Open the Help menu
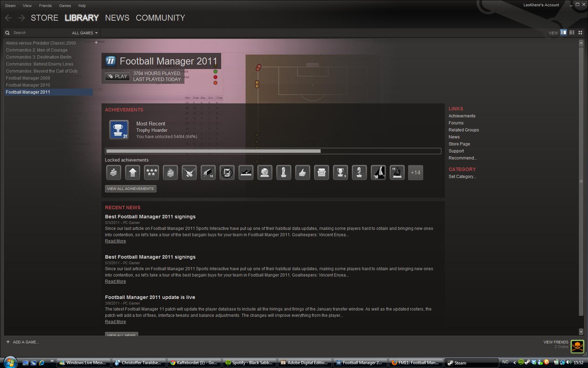Viewport: 588px width, 368px height. click(82, 6)
